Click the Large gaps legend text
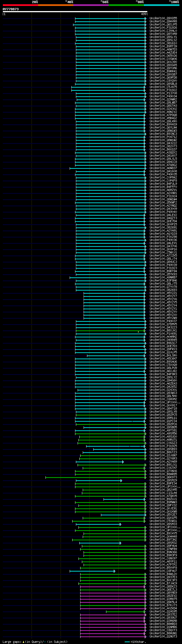Screen dimensions: 182x644 click(x=35, y=642)
